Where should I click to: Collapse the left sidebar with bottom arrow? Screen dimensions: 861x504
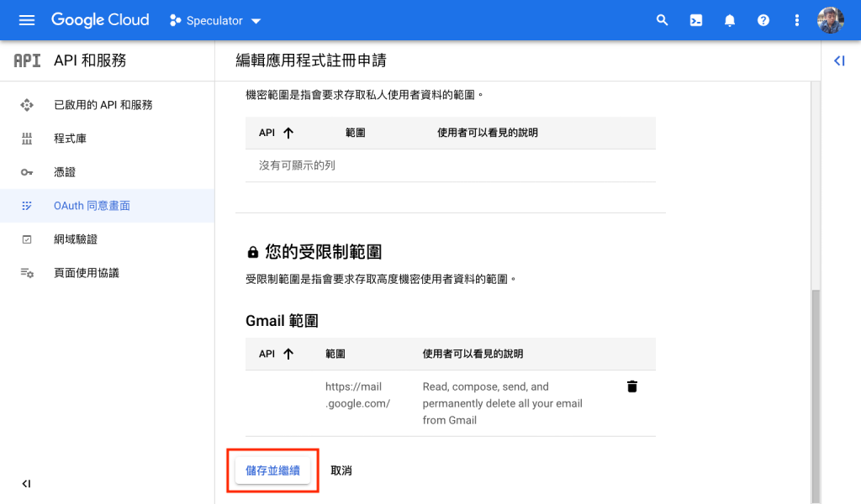pyautogui.click(x=26, y=483)
